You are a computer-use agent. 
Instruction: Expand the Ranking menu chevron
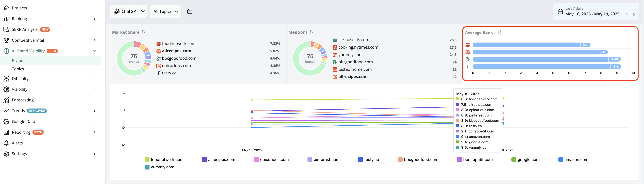[95, 19]
